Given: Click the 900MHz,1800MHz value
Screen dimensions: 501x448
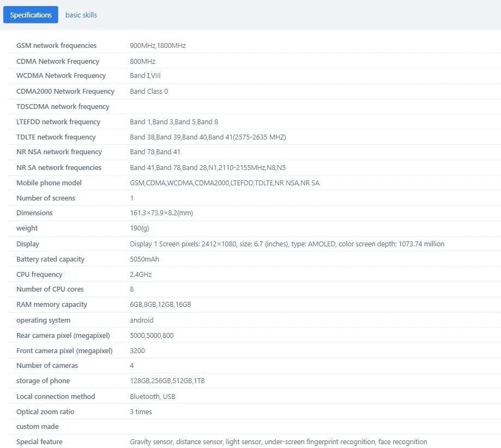Looking at the screenshot, I should (158, 46).
